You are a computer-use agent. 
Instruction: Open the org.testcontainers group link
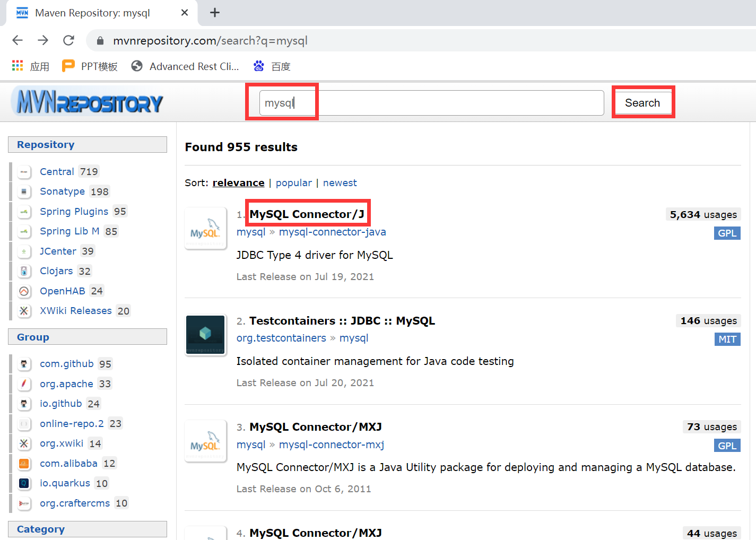point(281,338)
